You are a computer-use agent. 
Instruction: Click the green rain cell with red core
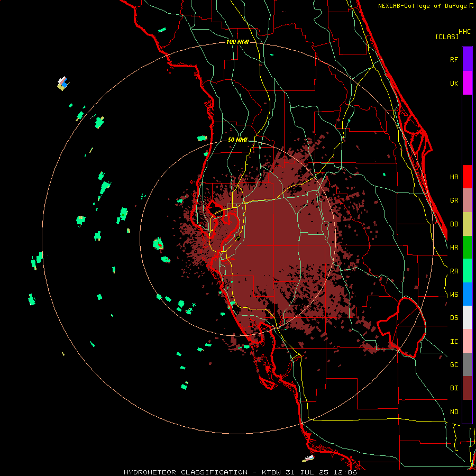(158, 244)
